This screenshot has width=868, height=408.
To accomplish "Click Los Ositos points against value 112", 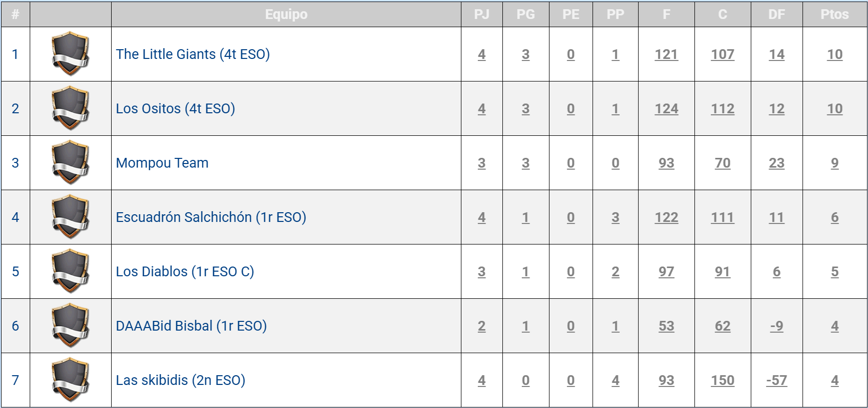I will [722, 109].
